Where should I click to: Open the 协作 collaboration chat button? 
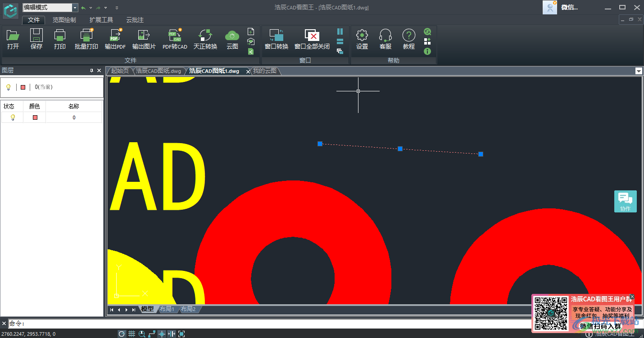click(626, 201)
